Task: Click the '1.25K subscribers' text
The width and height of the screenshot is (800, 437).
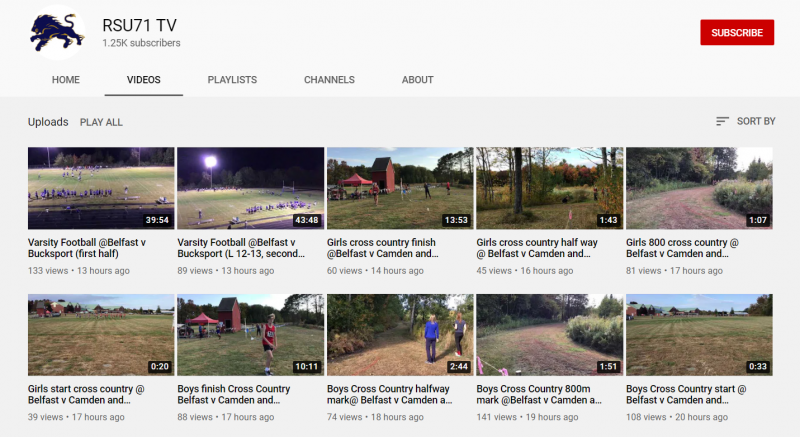Action: (x=141, y=43)
